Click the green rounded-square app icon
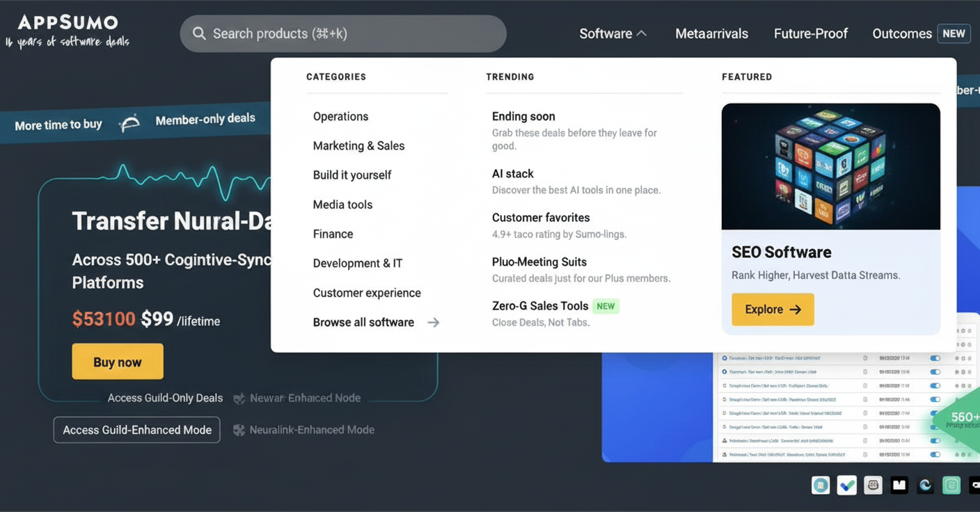The height and width of the screenshot is (512, 980). [951, 485]
